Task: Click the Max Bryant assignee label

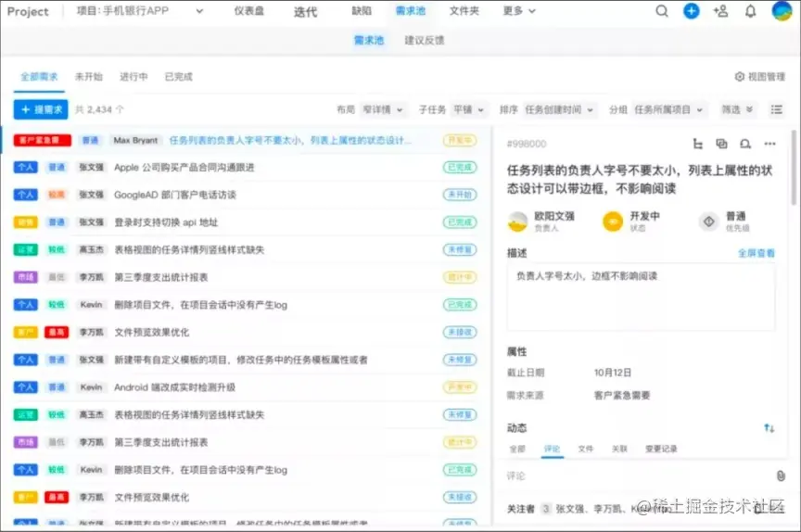Action: click(135, 140)
